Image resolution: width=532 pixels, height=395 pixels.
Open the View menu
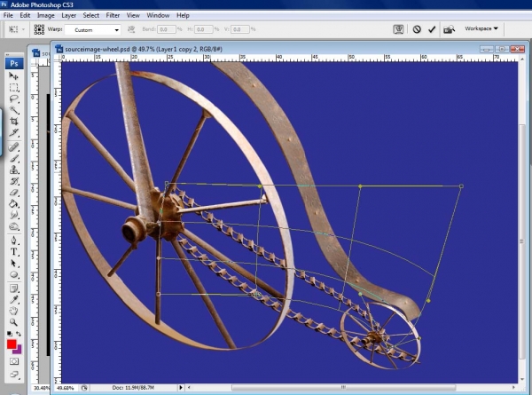click(x=133, y=15)
